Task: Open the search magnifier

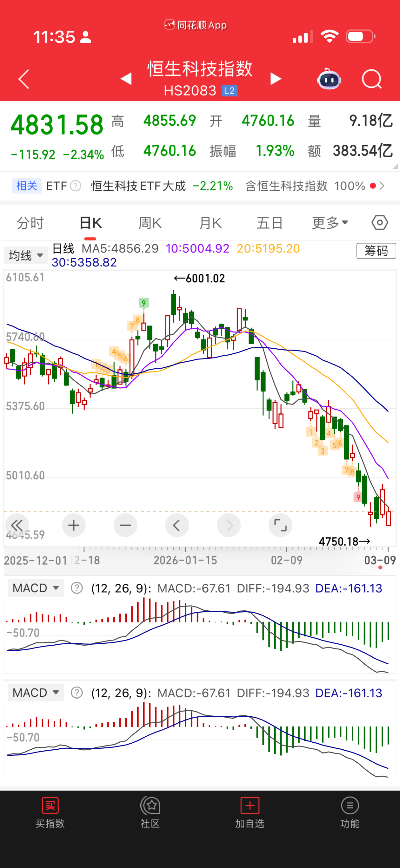Action: pyautogui.click(x=372, y=79)
